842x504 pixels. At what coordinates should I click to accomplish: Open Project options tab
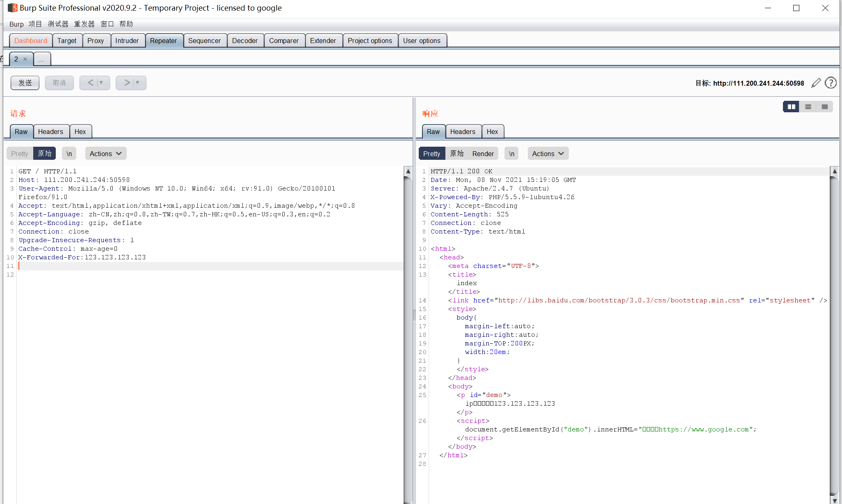(x=370, y=41)
